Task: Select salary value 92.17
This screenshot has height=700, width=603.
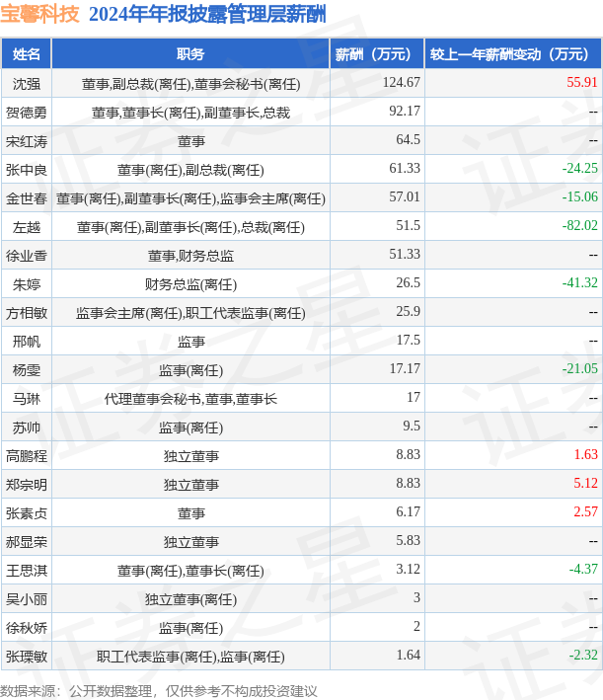Action: (405, 112)
